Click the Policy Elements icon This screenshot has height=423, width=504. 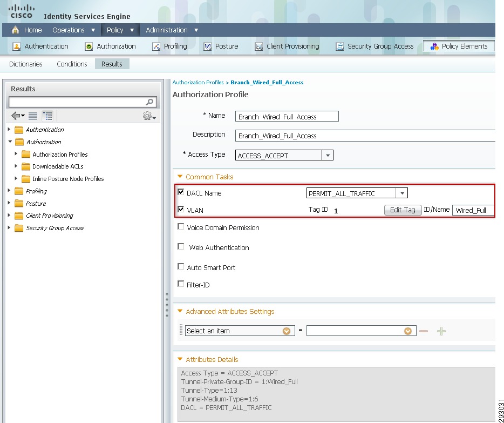434,46
